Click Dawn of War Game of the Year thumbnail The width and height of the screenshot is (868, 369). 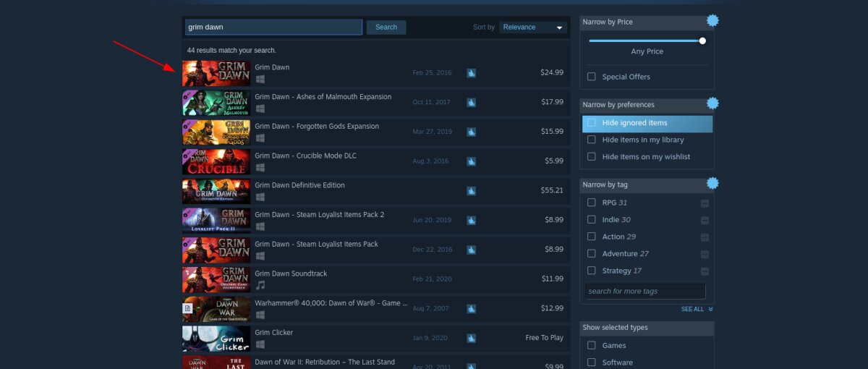pos(216,309)
